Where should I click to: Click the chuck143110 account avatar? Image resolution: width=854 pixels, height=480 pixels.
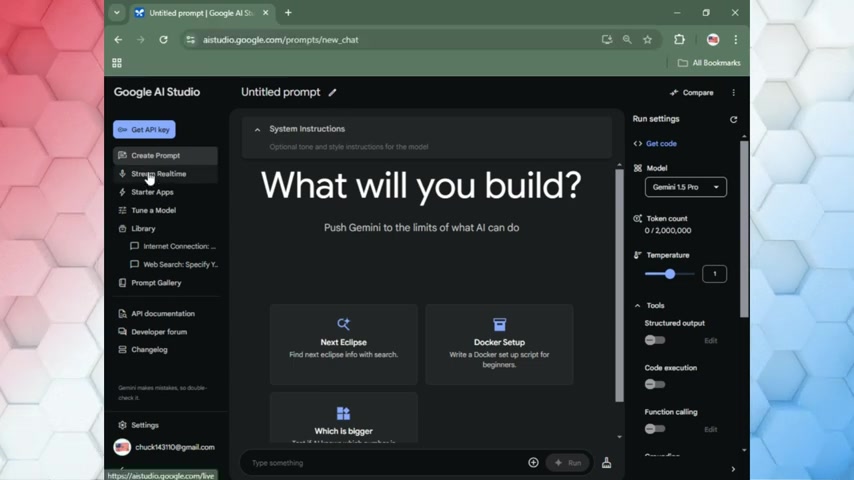coord(122,447)
